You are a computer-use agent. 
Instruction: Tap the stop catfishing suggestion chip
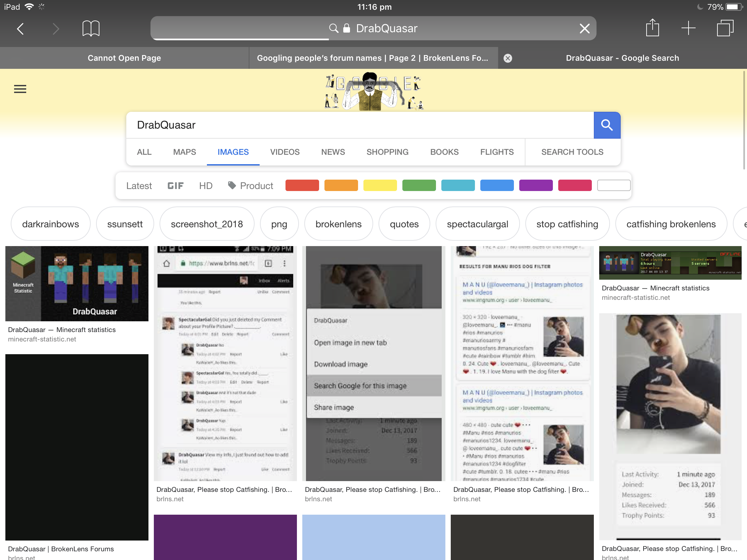click(x=567, y=224)
